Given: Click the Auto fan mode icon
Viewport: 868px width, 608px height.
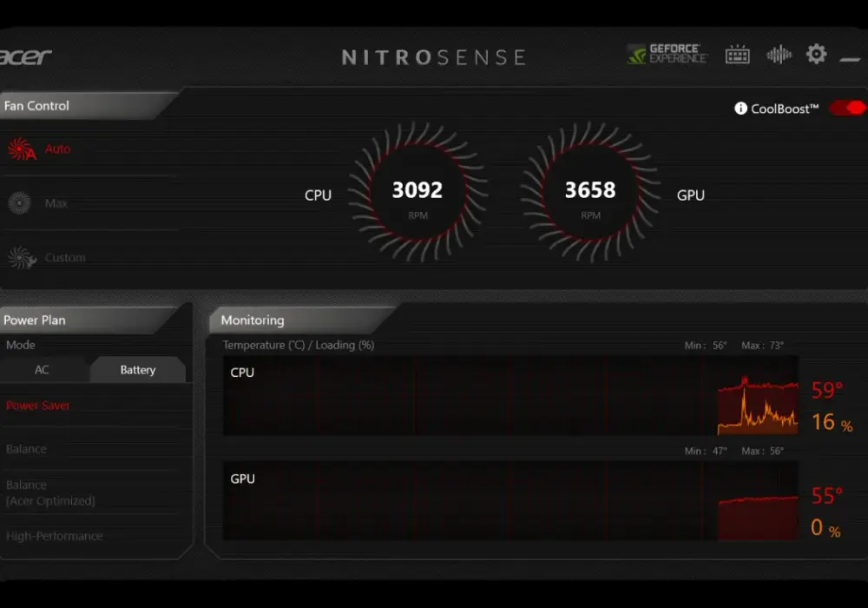Looking at the screenshot, I should (x=22, y=149).
